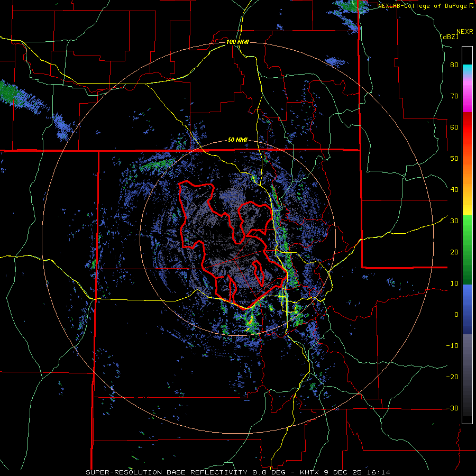Image resolution: width=476 pixels, height=476 pixels.
Task: Click the 50 NMI range ring label
Action: coord(237,140)
